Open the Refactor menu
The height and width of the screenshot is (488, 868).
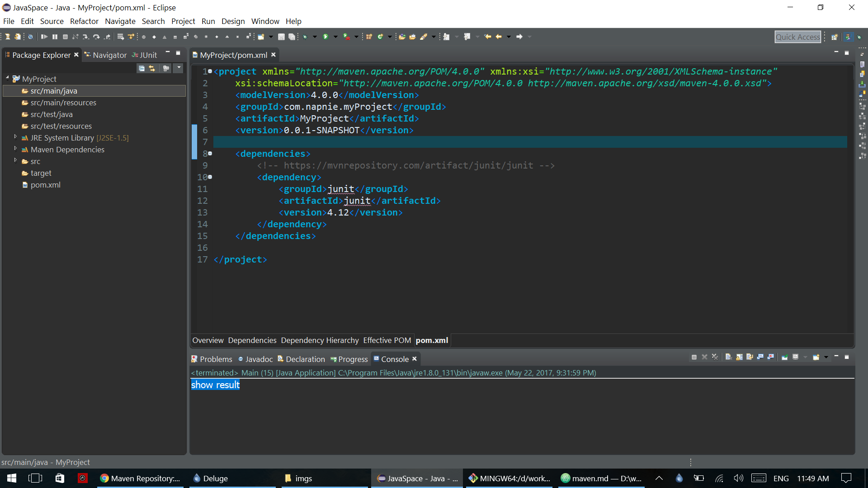(x=84, y=21)
